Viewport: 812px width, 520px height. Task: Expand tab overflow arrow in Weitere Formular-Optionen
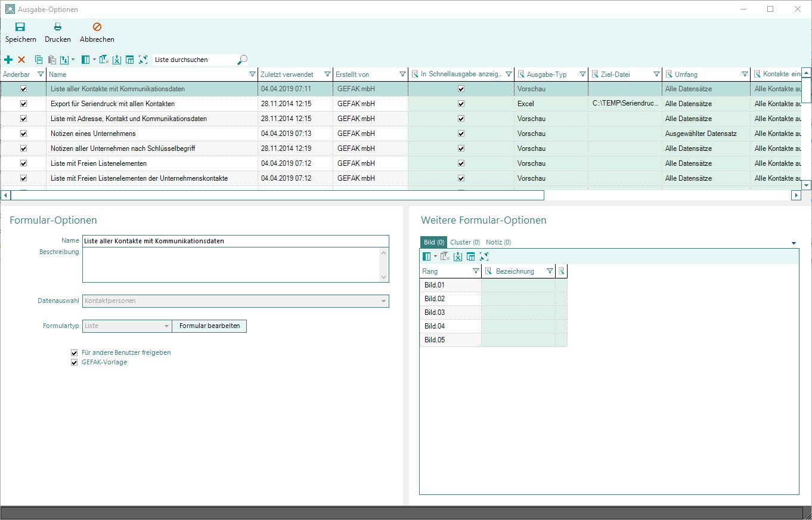[x=794, y=243]
